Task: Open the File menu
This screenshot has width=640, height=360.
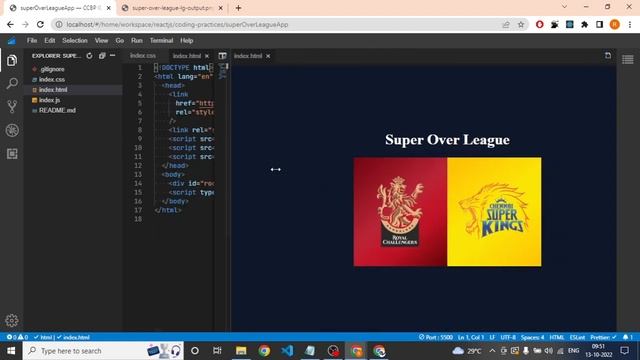Action: pyautogui.click(x=32, y=40)
